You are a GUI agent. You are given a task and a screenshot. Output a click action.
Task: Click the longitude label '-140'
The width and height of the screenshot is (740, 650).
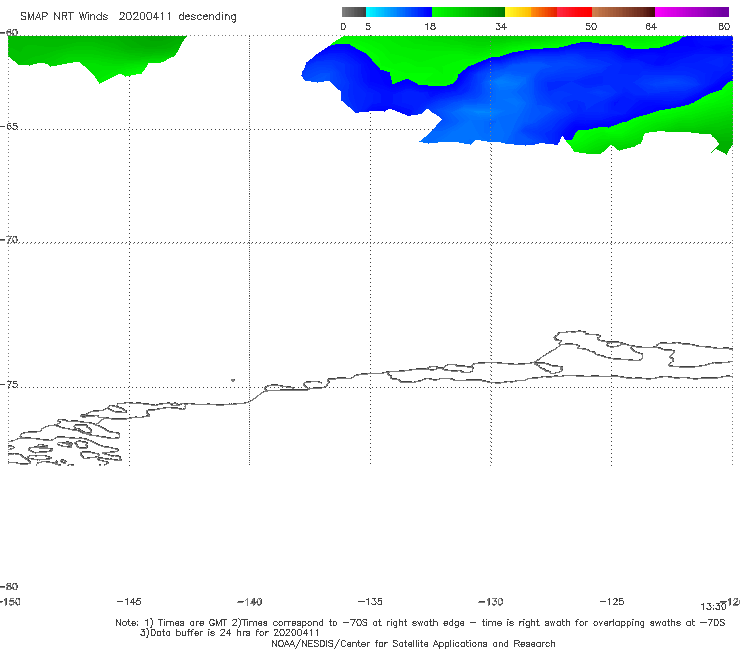tap(250, 601)
